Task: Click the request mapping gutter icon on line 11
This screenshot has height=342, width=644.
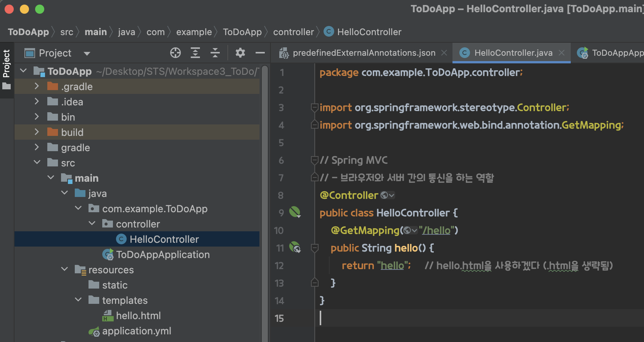Action: [295, 247]
